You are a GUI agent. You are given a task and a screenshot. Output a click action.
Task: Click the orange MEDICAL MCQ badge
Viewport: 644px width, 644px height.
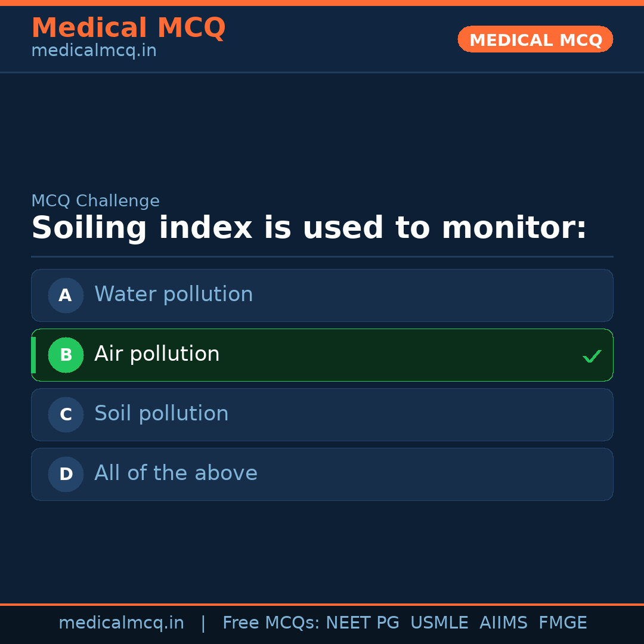[x=535, y=39]
